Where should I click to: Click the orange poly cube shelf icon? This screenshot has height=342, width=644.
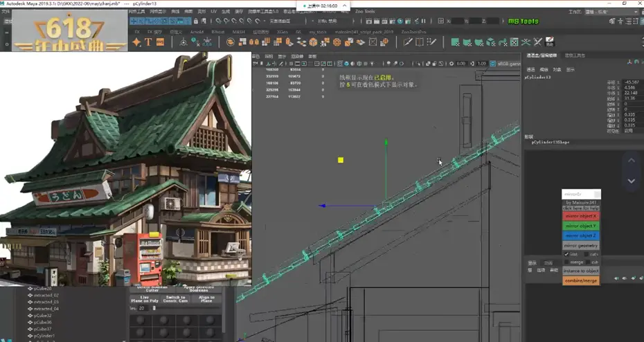coord(313,42)
